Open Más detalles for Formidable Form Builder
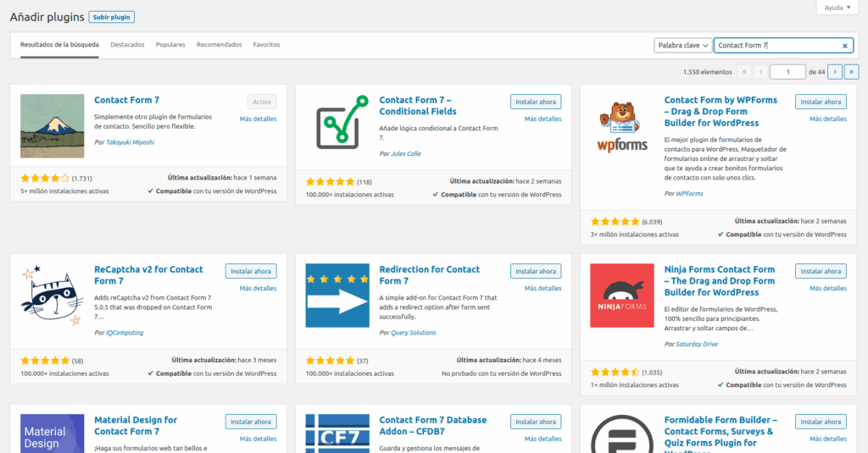This screenshot has width=868, height=453. tap(828, 439)
